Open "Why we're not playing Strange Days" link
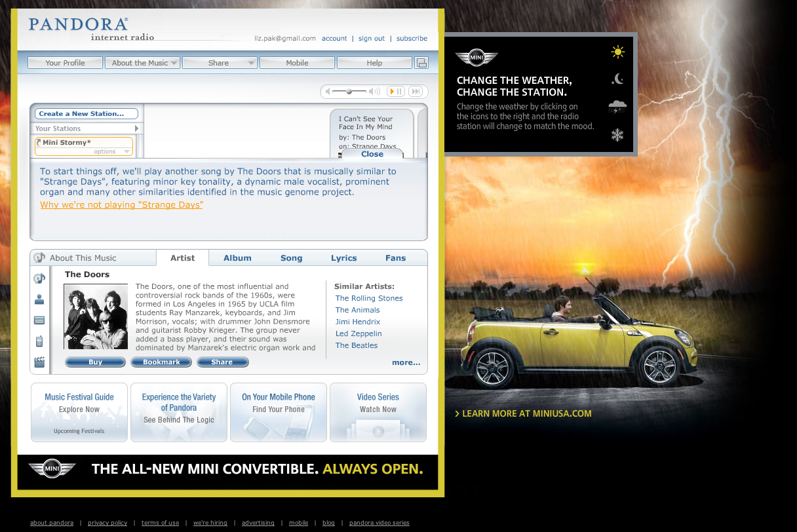 point(121,205)
